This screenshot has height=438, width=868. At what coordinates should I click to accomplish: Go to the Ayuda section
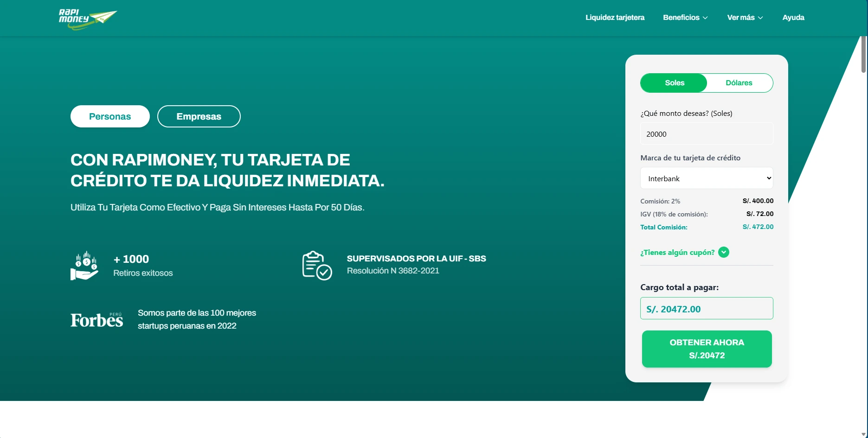click(x=793, y=18)
